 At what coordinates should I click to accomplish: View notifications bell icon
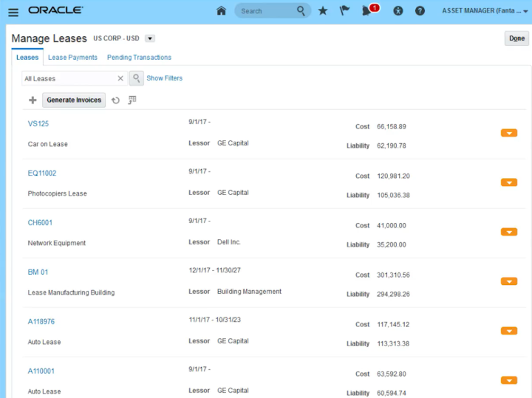click(x=366, y=11)
